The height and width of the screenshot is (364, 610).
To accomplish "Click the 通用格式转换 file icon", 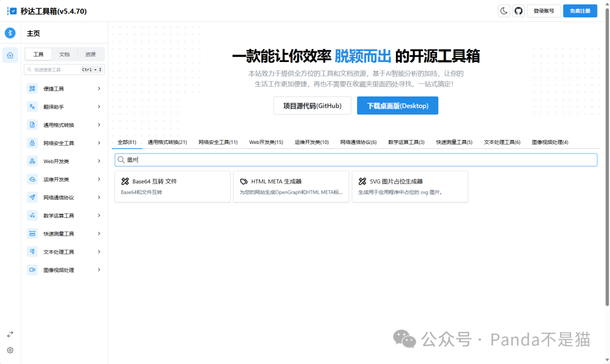I will click(32, 125).
